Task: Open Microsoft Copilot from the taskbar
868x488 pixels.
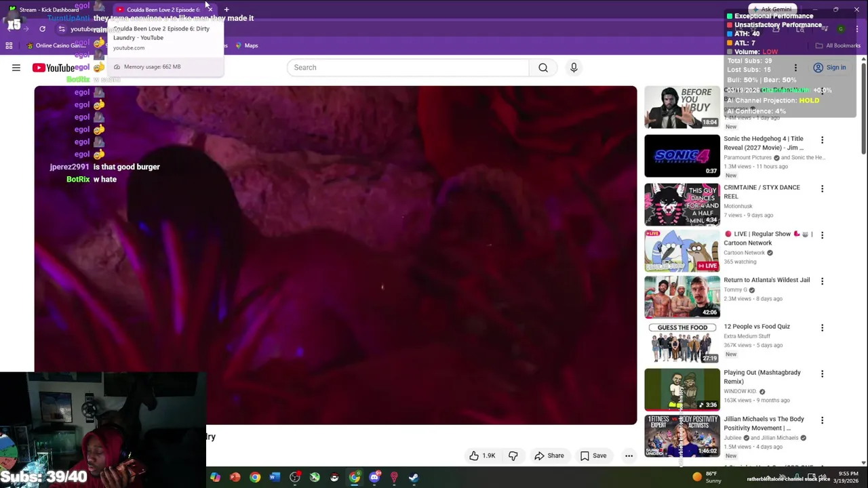Action: (x=215, y=477)
